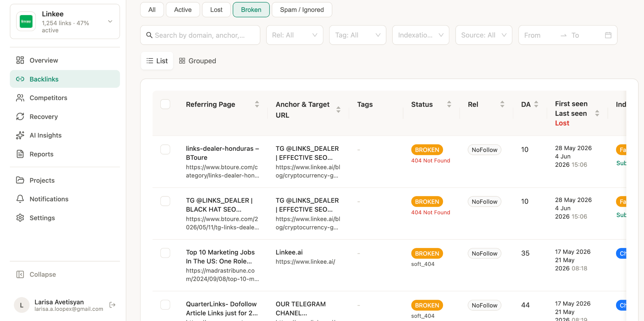The width and height of the screenshot is (644, 321).
Task: Sort by Rel column arrows
Action: pos(502,104)
